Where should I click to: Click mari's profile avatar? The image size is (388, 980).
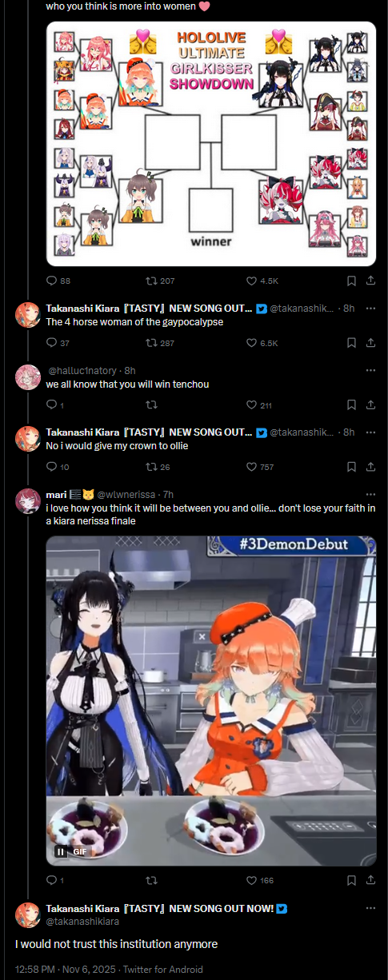coord(28,500)
